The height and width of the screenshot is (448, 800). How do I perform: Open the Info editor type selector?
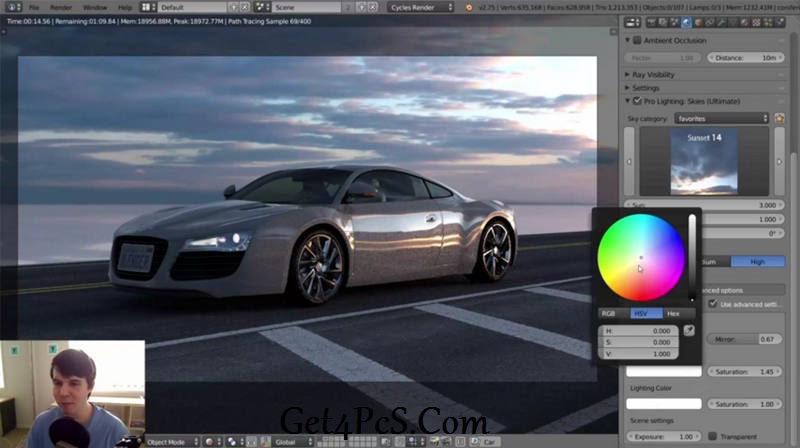pos(12,7)
